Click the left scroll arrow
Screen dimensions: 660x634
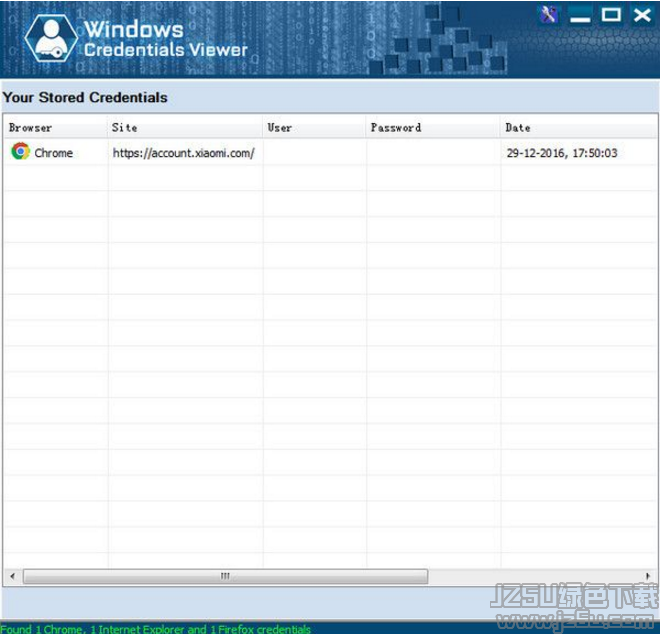pyautogui.click(x=13, y=576)
